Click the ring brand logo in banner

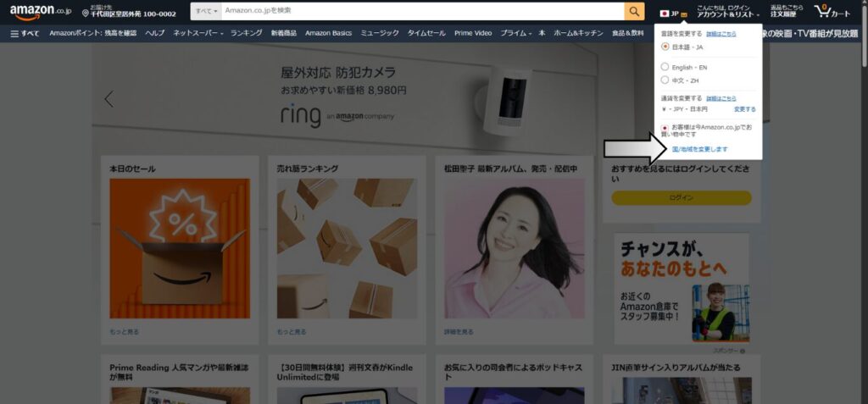point(301,116)
